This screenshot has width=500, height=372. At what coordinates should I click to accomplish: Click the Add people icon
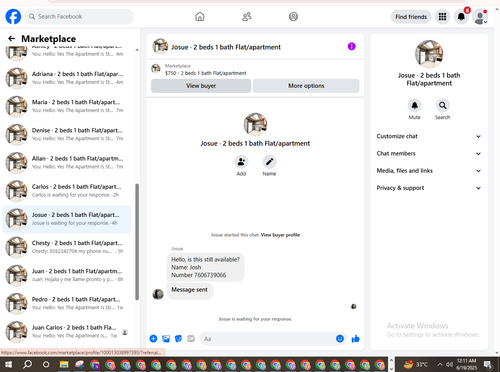(x=241, y=162)
